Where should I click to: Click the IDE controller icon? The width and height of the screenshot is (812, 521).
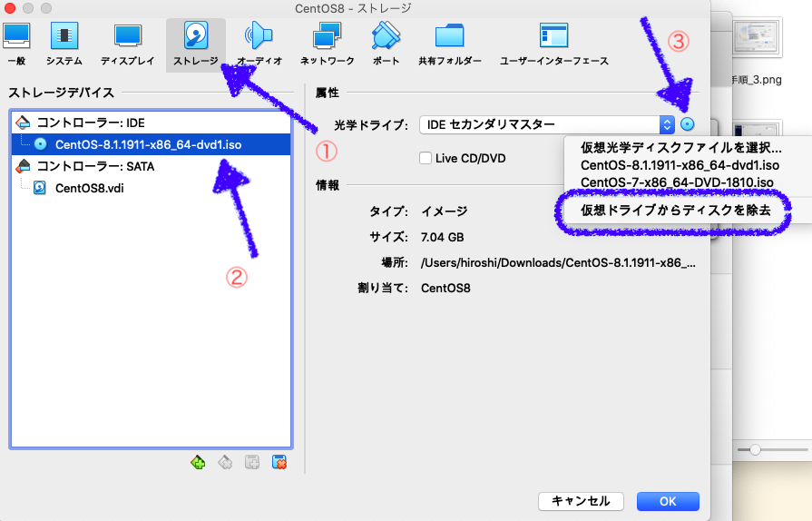click(23, 123)
